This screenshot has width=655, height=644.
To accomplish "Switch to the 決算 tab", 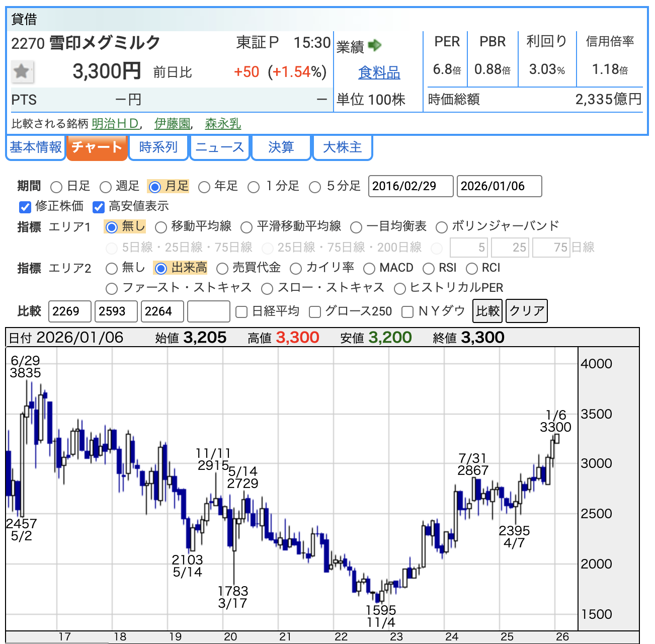I will click(281, 147).
